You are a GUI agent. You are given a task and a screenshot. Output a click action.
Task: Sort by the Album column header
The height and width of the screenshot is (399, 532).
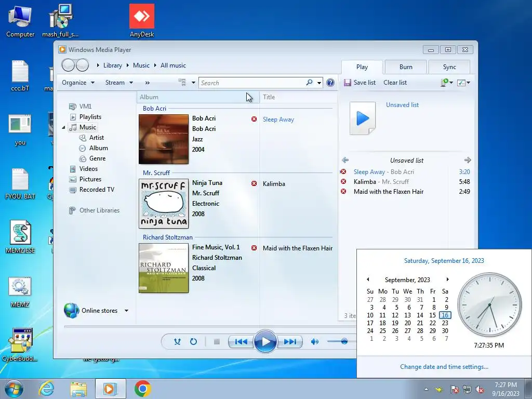pyautogui.click(x=198, y=97)
